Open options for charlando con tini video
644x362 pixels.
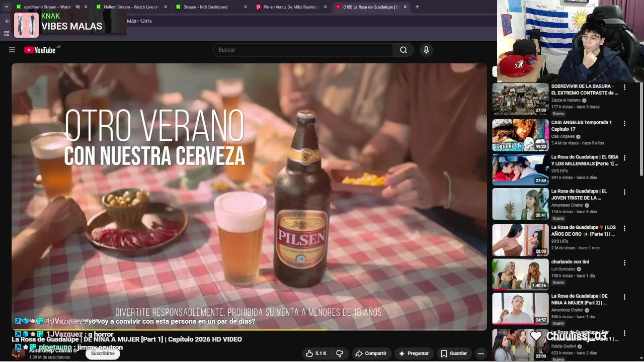[x=624, y=262]
